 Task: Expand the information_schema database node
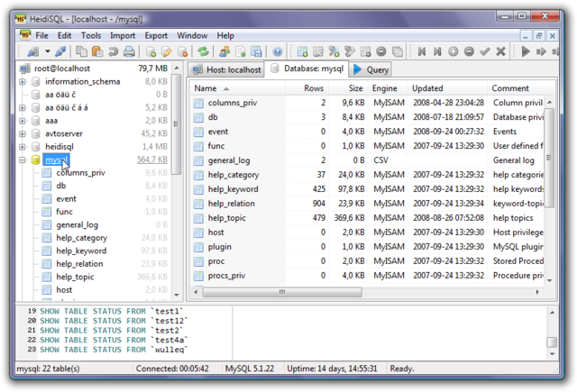[x=23, y=82]
